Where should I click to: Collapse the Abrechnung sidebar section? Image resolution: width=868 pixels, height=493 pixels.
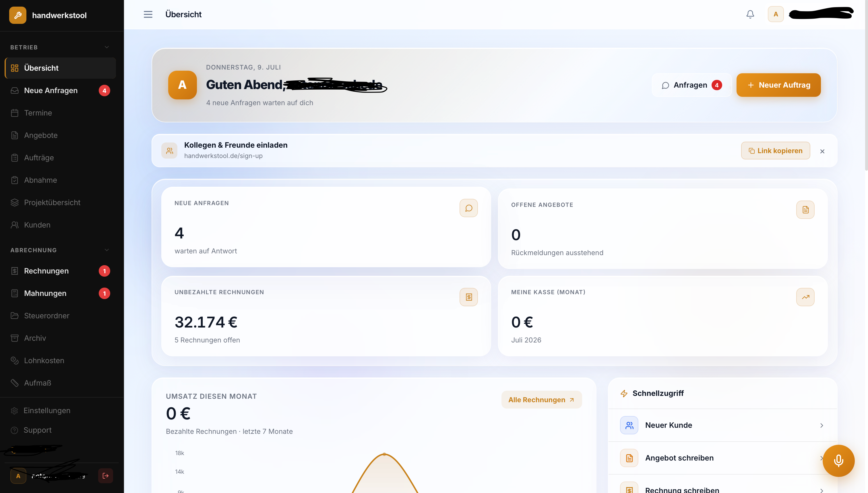pos(106,250)
